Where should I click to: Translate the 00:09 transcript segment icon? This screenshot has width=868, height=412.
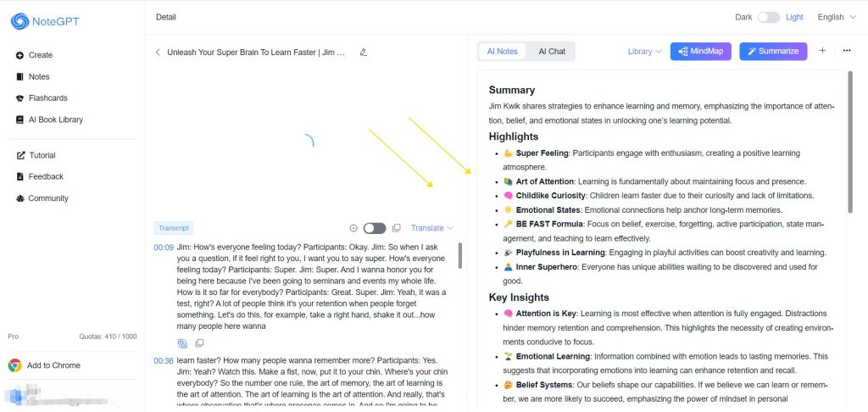pos(182,343)
